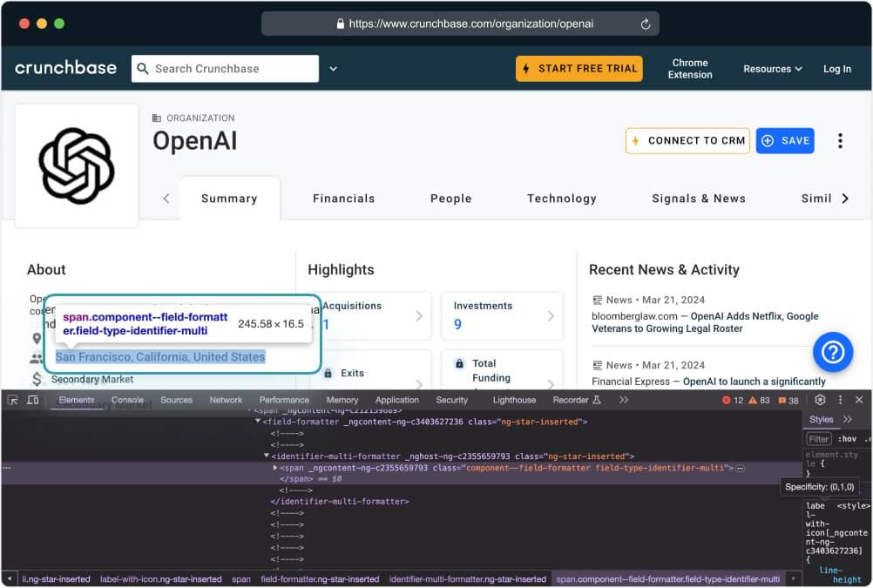The width and height of the screenshot is (873, 588).
Task: Open the DevTools three-dot customize menu
Action: click(x=840, y=400)
